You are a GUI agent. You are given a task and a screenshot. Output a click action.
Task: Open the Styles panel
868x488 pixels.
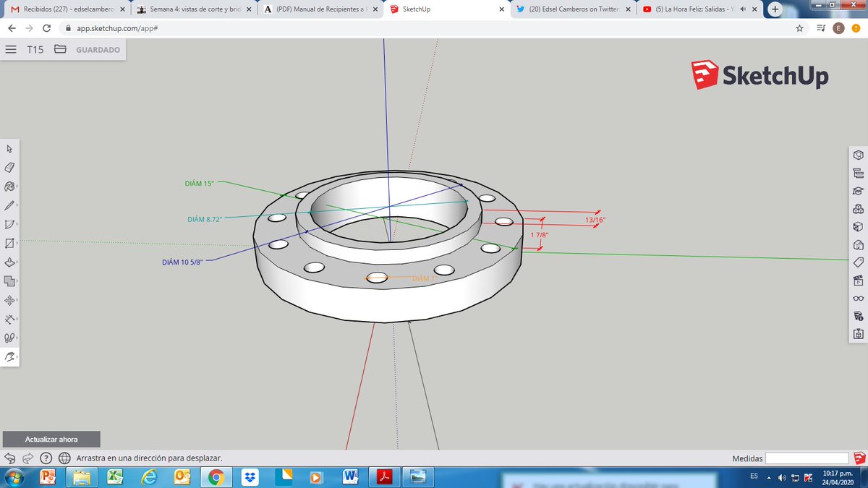(858, 244)
